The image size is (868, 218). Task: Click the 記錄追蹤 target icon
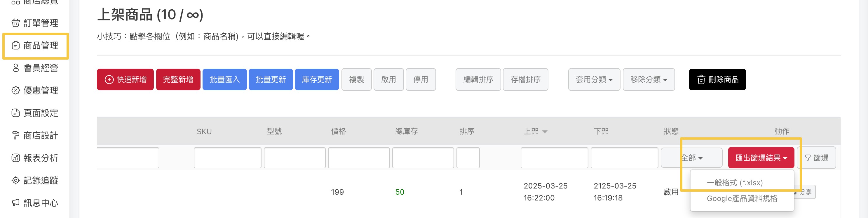(15, 181)
